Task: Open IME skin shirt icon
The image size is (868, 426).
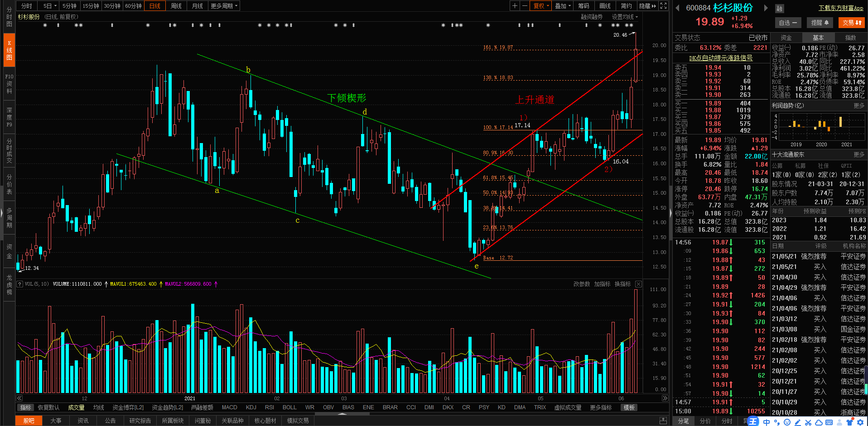Action: [x=849, y=422]
